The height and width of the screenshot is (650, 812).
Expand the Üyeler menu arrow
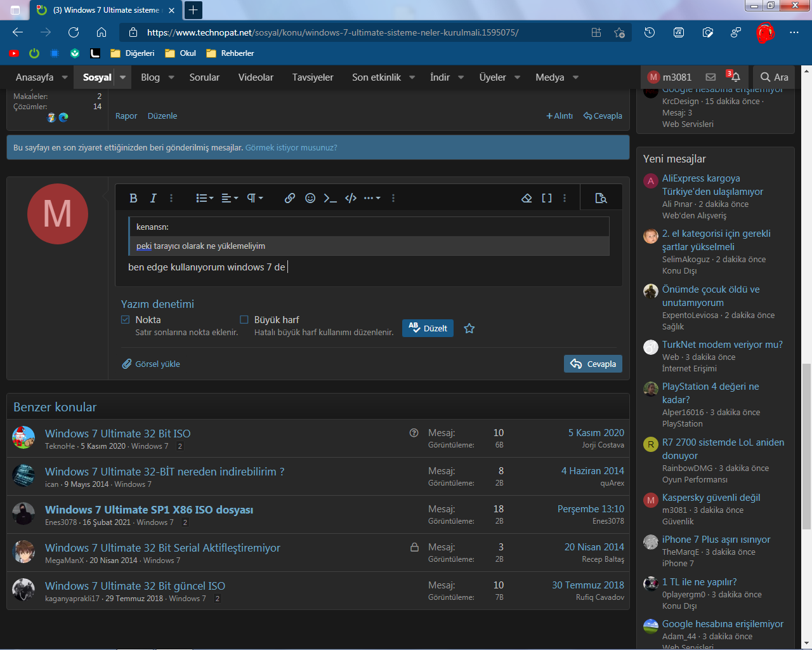tap(518, 77)
